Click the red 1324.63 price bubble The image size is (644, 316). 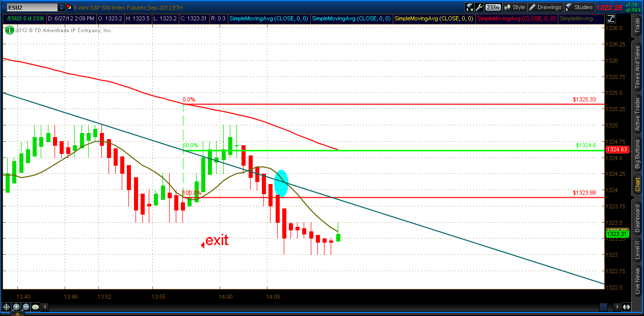(618, 150)
